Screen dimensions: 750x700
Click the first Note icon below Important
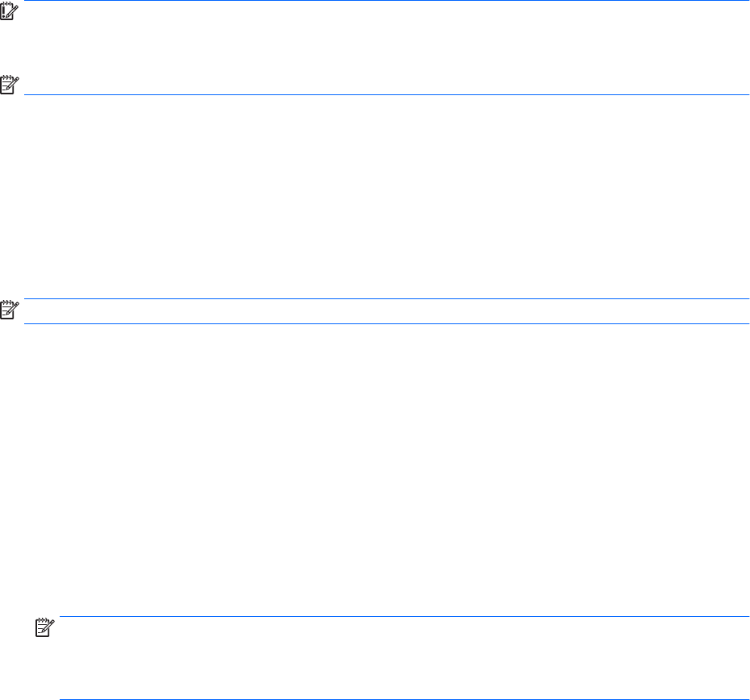8,84
